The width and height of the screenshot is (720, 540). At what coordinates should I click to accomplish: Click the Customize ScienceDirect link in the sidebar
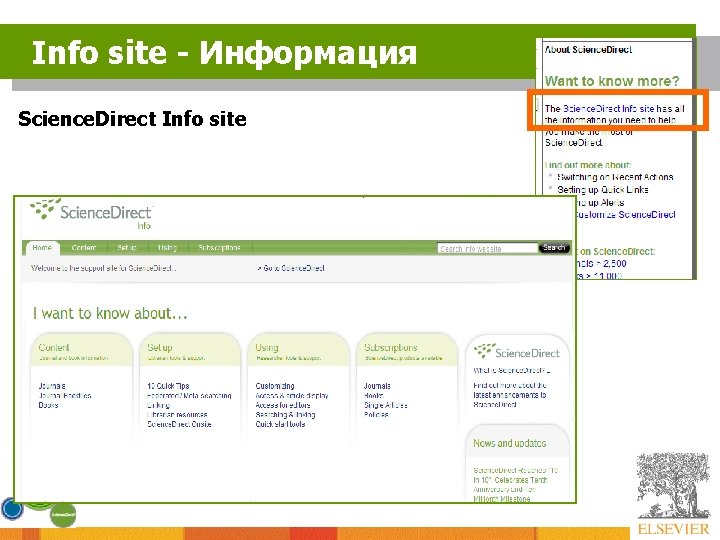[625, 214]
